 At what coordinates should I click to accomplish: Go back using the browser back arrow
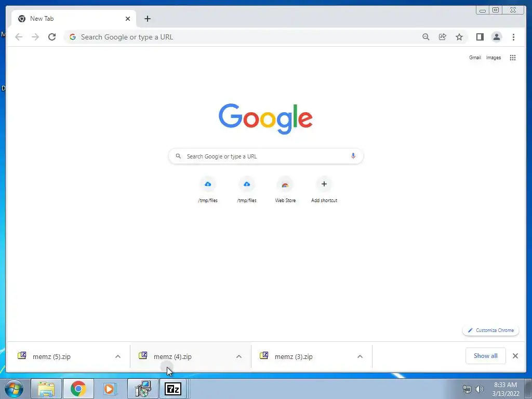click(x=19, y=37)
